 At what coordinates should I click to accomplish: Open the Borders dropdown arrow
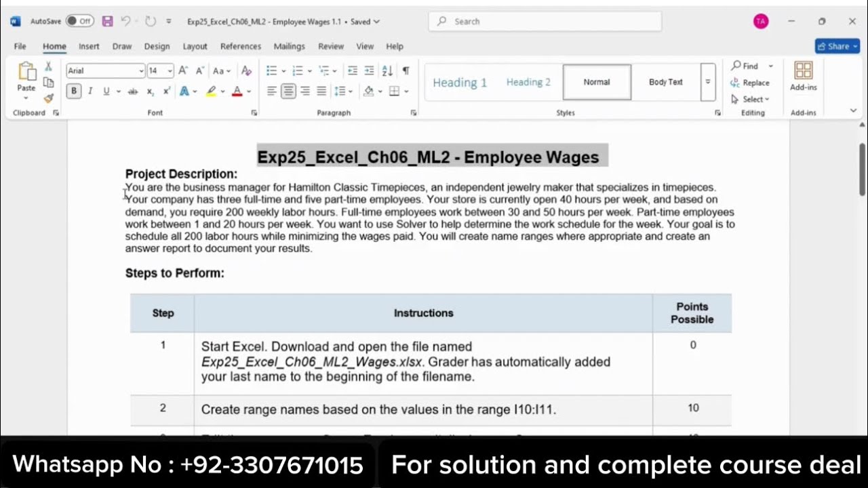[x=406, y=91]
